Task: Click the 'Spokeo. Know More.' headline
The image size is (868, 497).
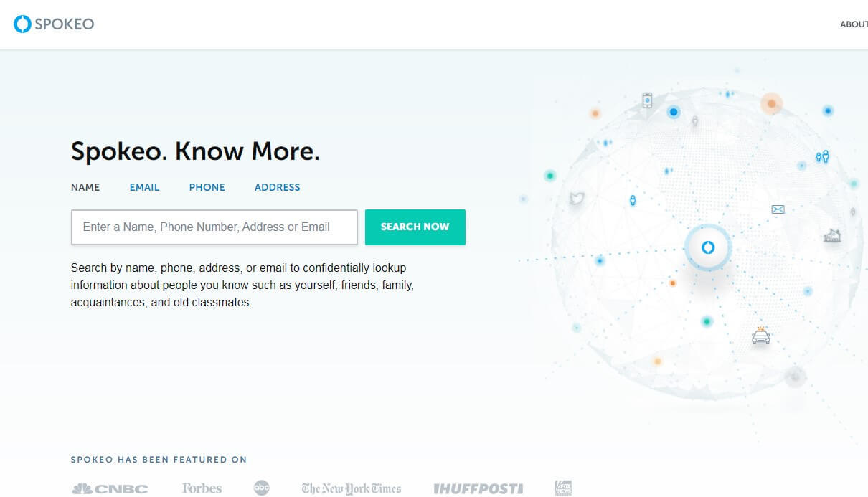Action: coord(195,151)
